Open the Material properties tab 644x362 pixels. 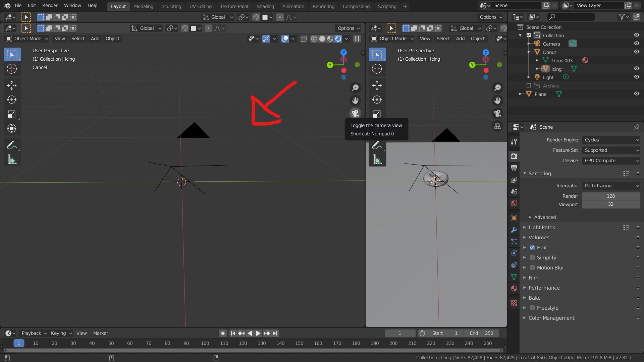[514, 288]
